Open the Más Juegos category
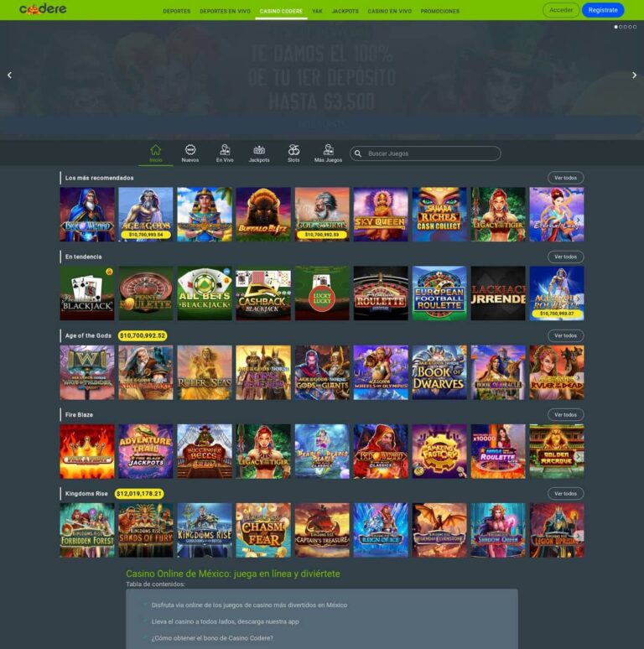 click(x=328, y=153)
